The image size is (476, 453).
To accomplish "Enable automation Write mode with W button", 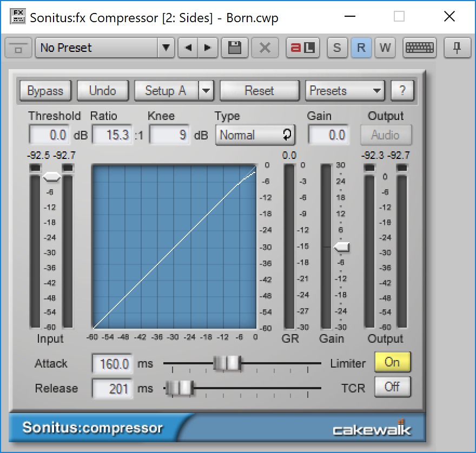I will coord(385,48).
